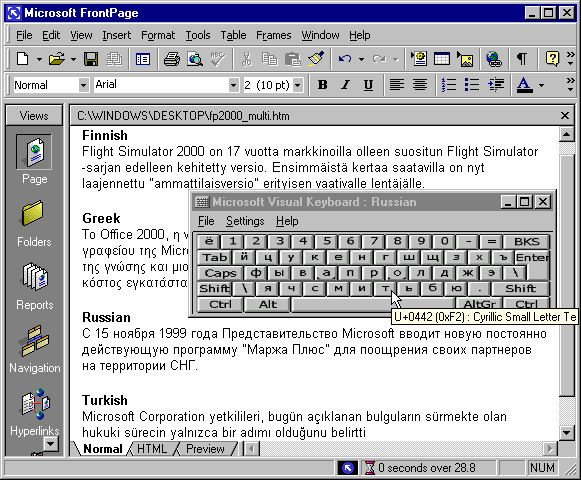Click the Print toolbar icon
The image size is (581, 480).
(x=172, y=59)
